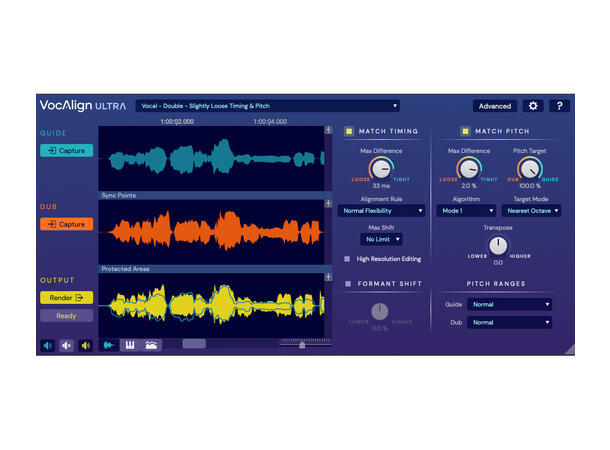Click the 33 ms value text
610x450 pixels.
click(381, 186)
